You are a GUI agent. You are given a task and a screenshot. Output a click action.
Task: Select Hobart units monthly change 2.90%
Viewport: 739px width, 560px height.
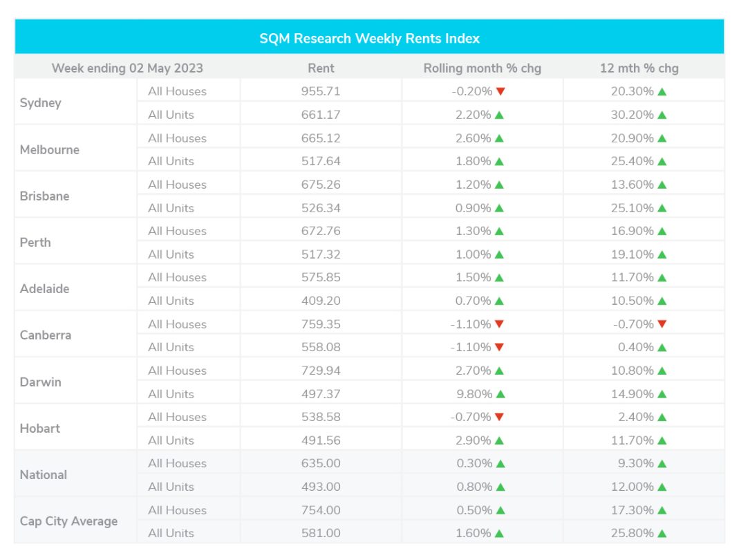pyautogui.click(x=473, y=440)
